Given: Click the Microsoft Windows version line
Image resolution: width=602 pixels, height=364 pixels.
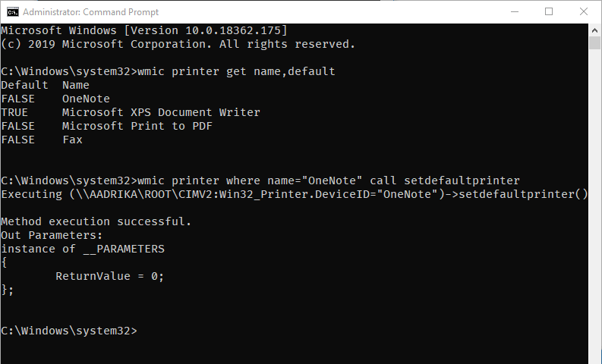Looking at the screenshot, I should click(144, 30).
